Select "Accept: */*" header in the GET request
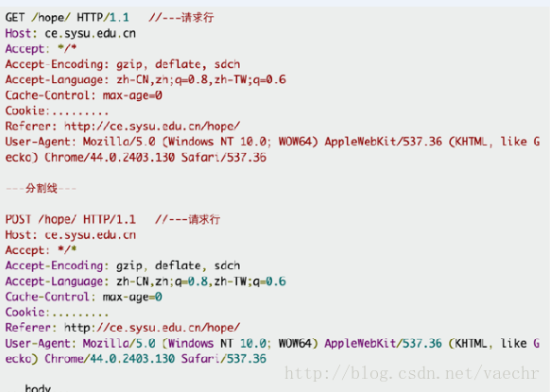Viewport: 550px width, 392px height. pos(41,49)
